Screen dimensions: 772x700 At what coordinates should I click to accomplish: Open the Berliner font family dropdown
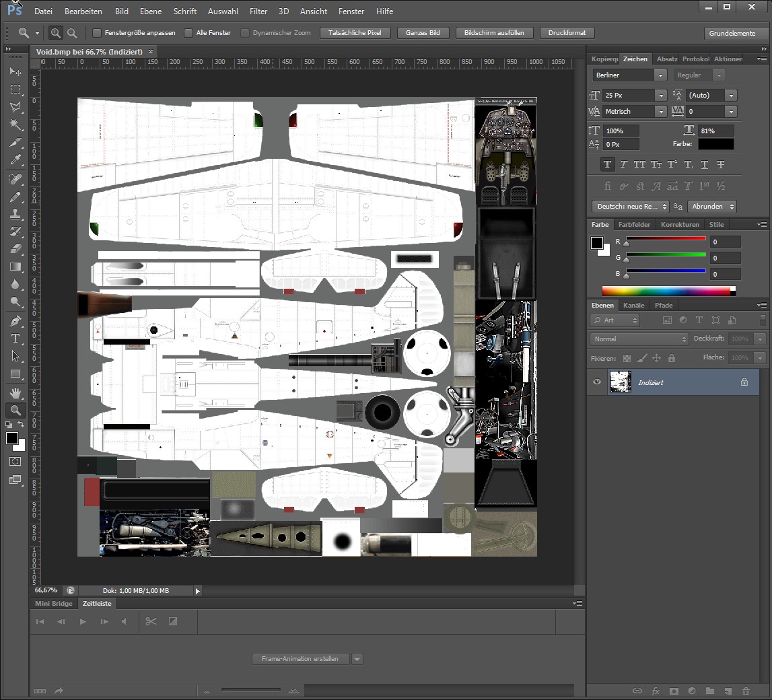click(x=661, y=75)
